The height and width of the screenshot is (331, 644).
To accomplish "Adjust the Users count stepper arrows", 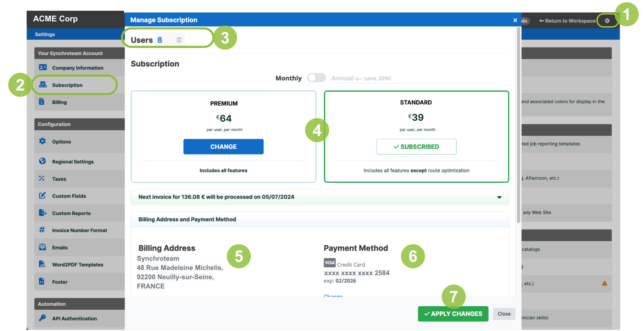I will (179, 40).
